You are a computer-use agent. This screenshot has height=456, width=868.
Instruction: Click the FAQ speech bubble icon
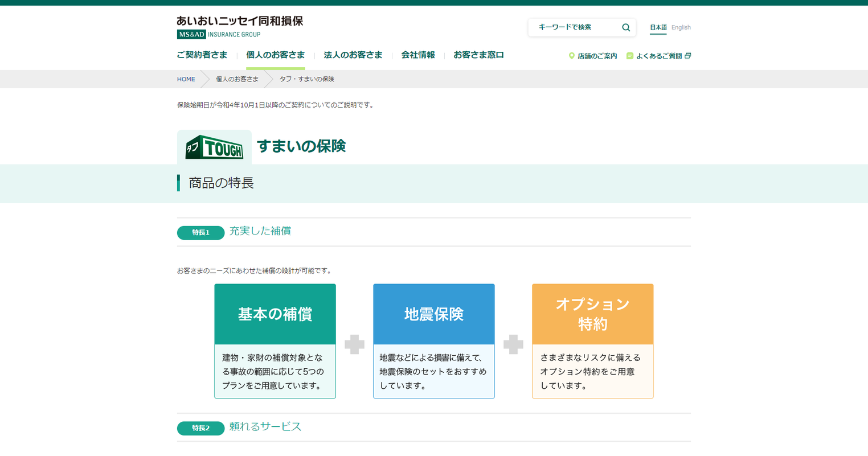[629, 56]
